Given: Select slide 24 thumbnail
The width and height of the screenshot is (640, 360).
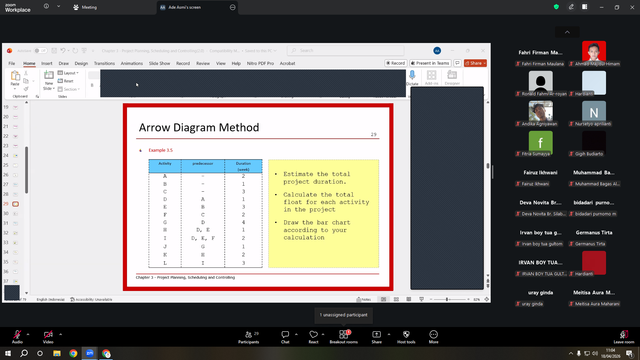Looking at the screenshot, I should coord(16,156).
